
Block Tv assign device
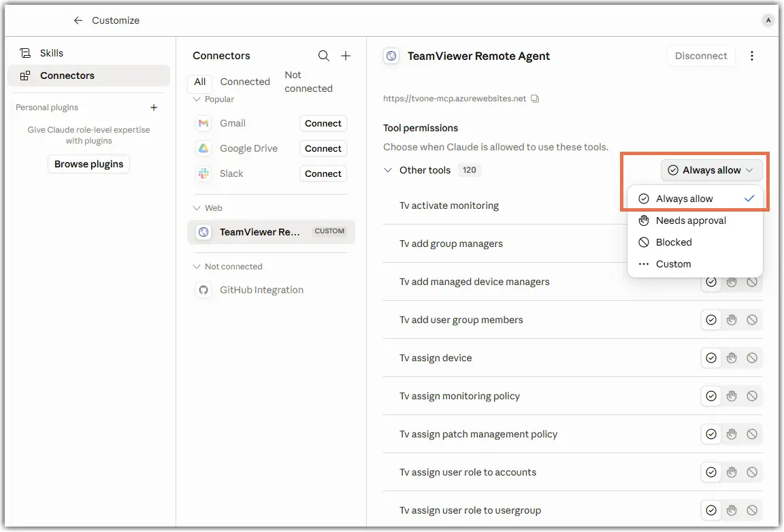(752, 358)
